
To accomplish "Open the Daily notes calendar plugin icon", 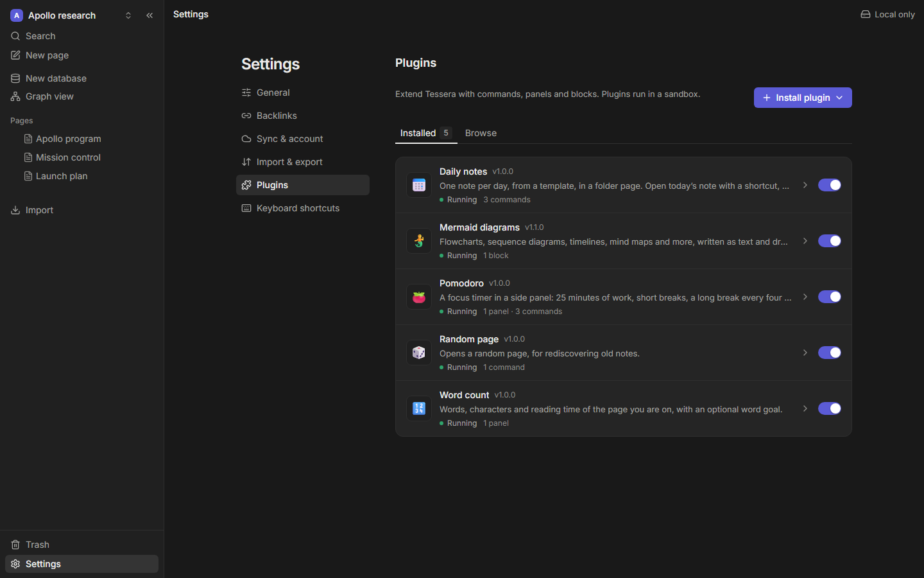I will (x=419, y=185).
